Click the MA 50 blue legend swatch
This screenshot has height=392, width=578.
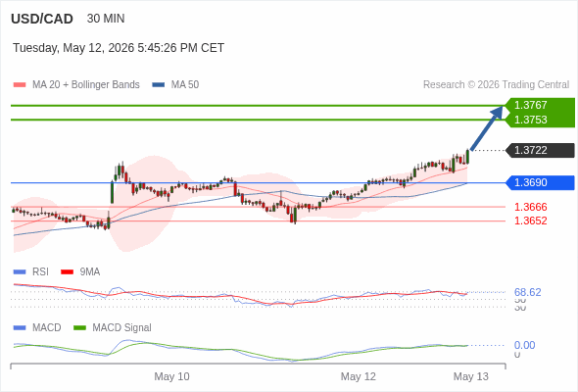[x=158, y=85]
